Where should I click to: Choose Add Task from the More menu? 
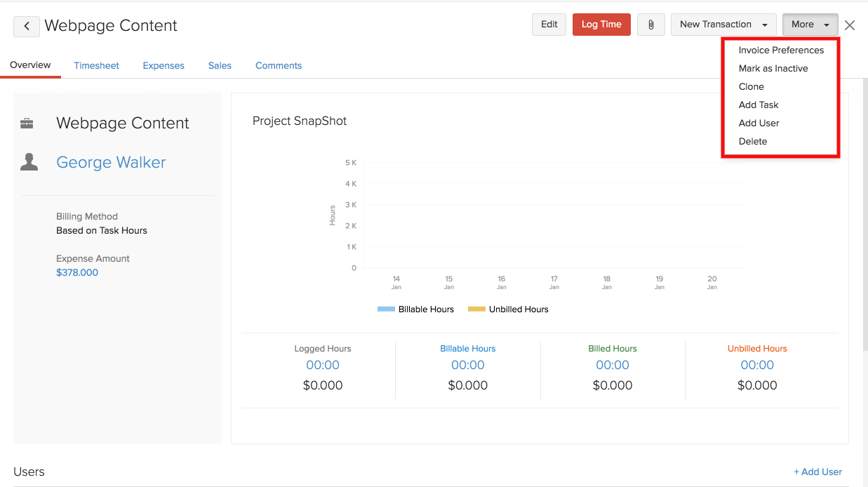click(x=758, y=105)
